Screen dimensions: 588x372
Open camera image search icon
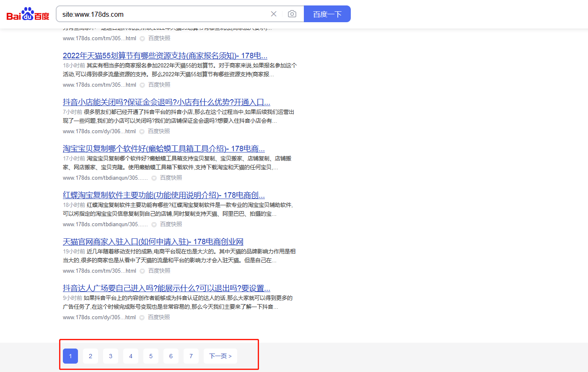pos(292,14)
